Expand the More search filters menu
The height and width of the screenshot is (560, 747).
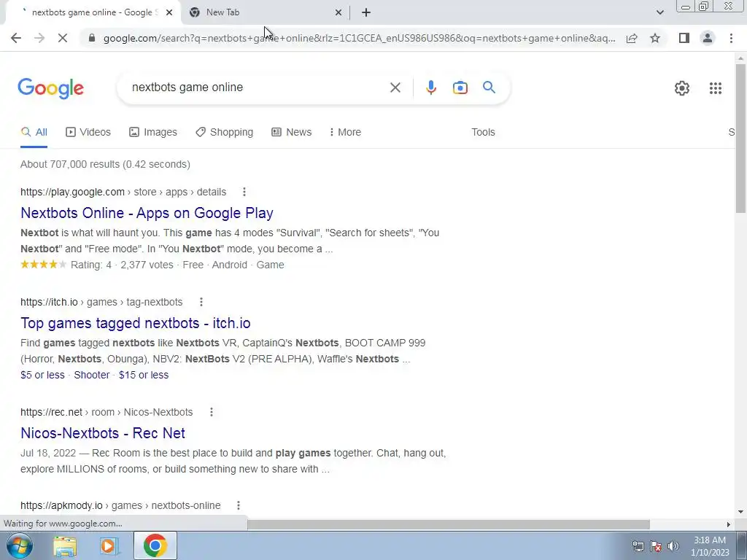point(345,132)
